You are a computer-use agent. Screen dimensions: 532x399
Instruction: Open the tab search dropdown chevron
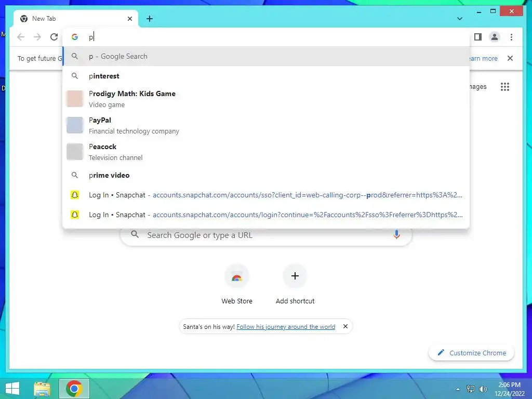[x=460, y=19]
